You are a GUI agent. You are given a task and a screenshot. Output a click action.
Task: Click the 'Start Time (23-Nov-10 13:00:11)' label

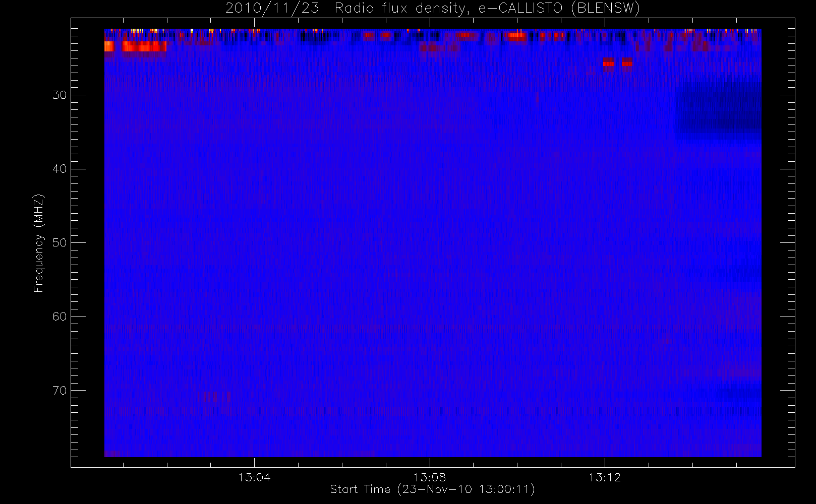pos(432,489)
